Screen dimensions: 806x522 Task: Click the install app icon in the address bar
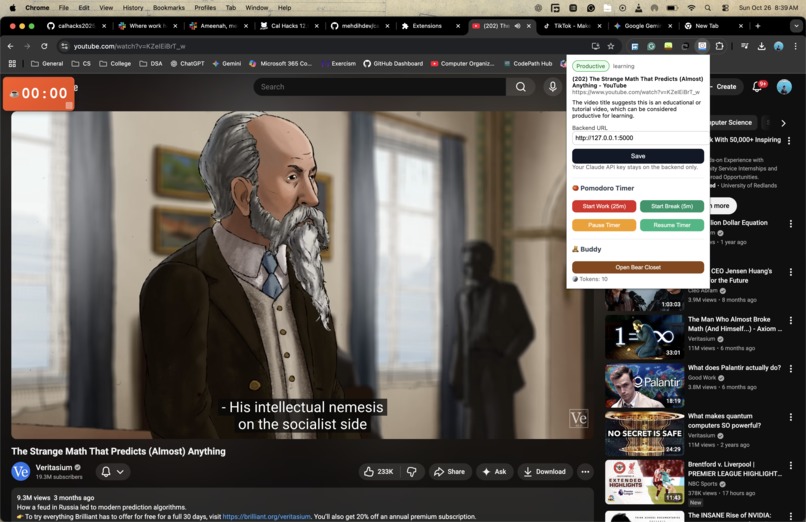pyautogui.click(x=595, y=46)
